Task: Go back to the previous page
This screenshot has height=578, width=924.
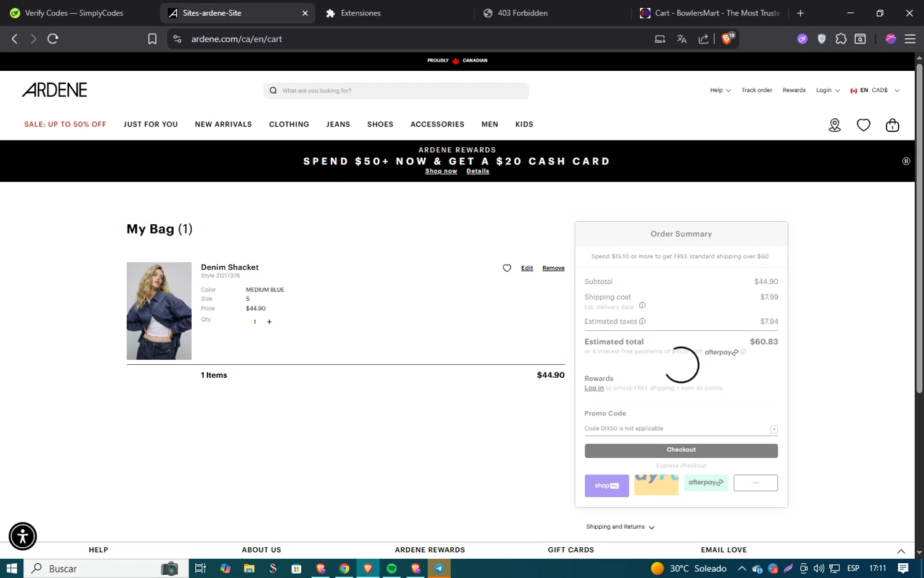Action: click(x=15, y=39)
